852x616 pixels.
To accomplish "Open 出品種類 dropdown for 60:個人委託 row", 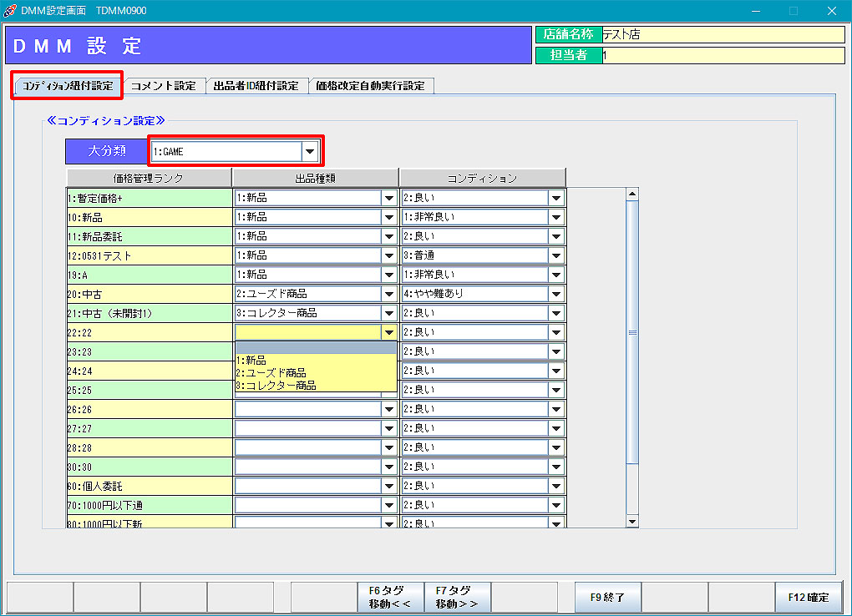I will 388,486.
